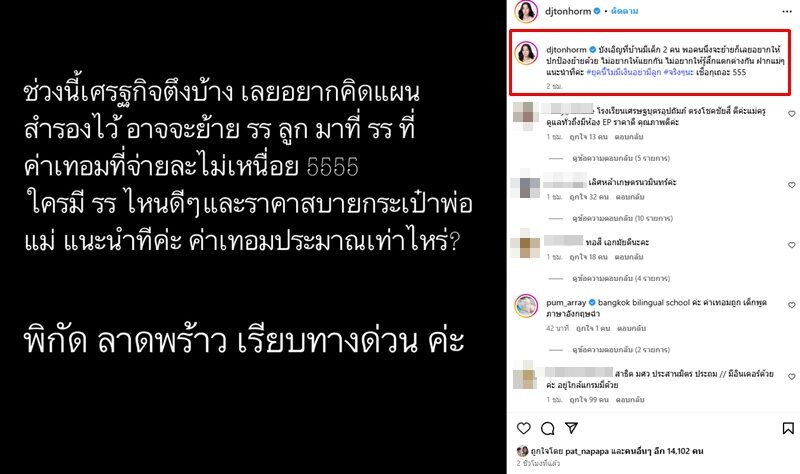Share the post via paper plane icon
The width and height of the screenshot is (800, 474).
click(571, 428)
